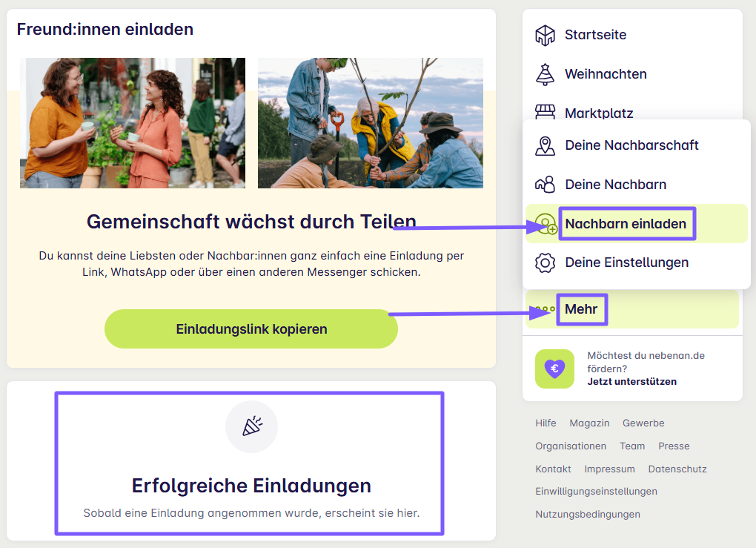
Task: Open the Gewerbe footer link
Action: [643, 423]
